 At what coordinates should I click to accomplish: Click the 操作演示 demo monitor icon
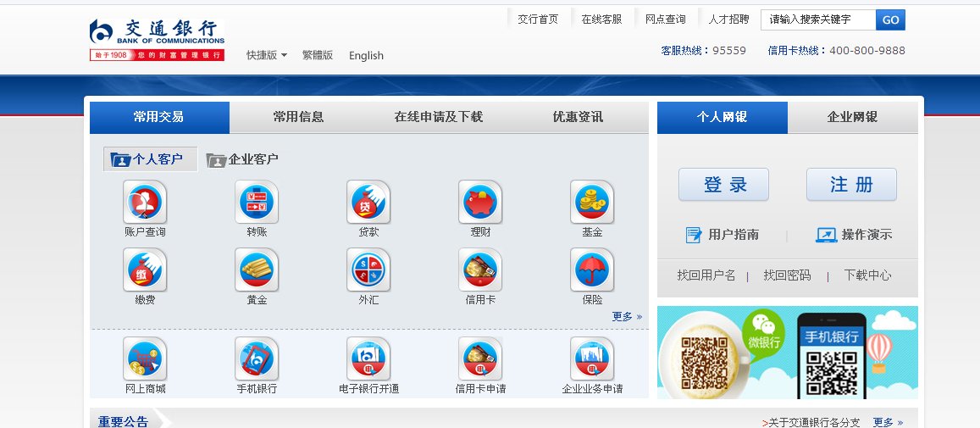click(826, 236)
